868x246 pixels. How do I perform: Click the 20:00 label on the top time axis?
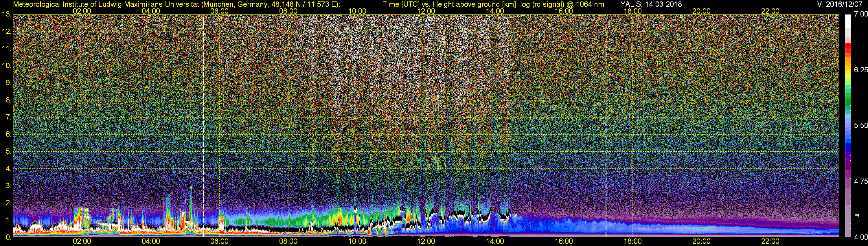[702, 11]
